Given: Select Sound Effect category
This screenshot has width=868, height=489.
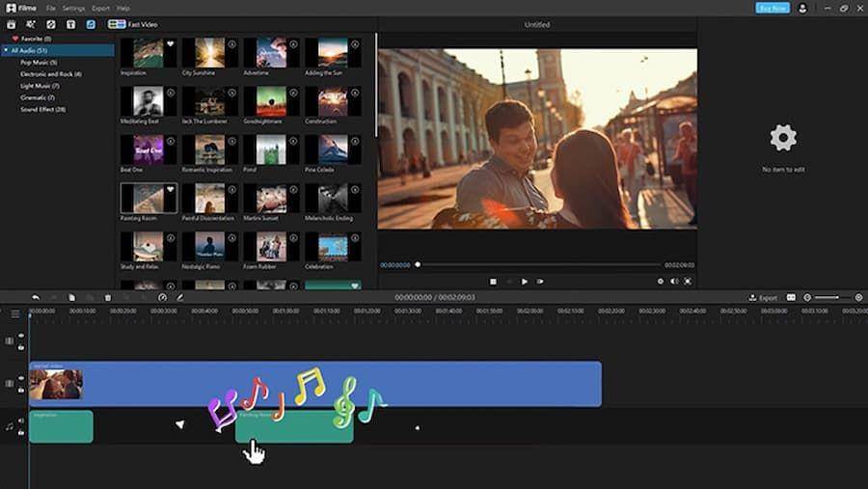Looking at the screenshot, I should (42, 109).
